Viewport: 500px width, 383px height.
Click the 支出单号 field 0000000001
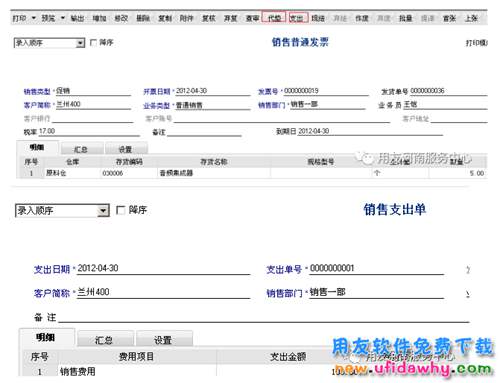(376, 269)
